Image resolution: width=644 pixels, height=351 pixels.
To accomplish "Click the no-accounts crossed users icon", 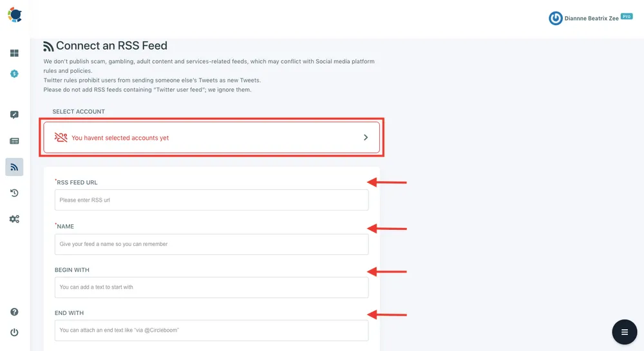I will 61,138.
